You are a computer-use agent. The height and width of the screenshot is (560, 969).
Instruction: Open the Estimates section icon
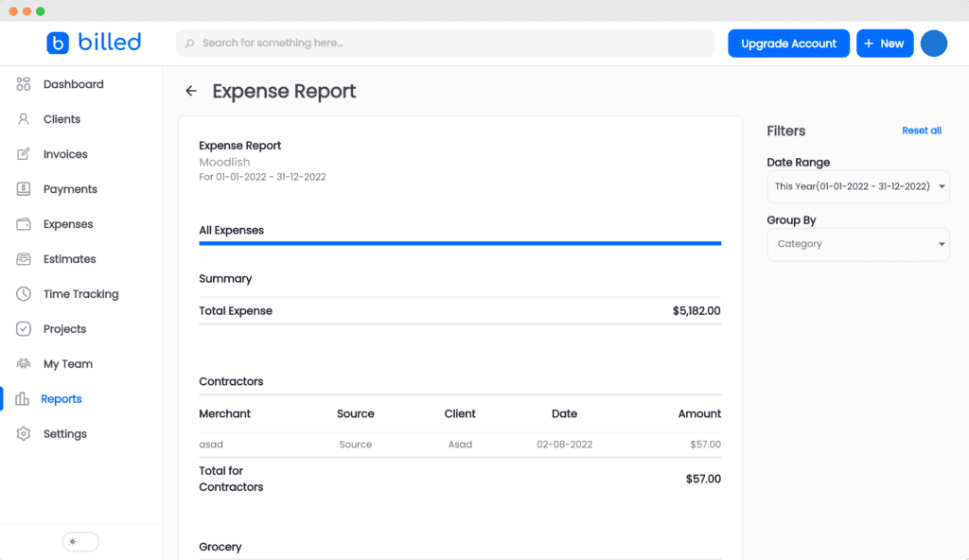click(x=23, y=258)
